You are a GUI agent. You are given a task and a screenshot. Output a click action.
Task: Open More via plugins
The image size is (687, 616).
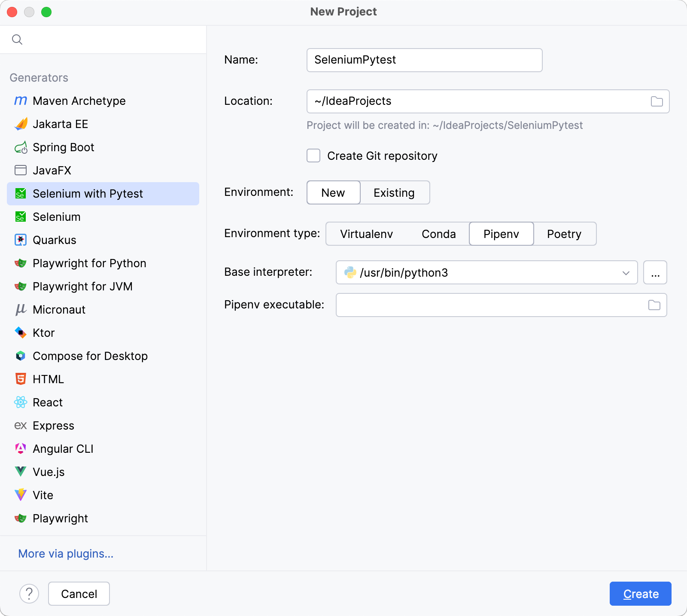pyautogui.click(x=65, y=554)
